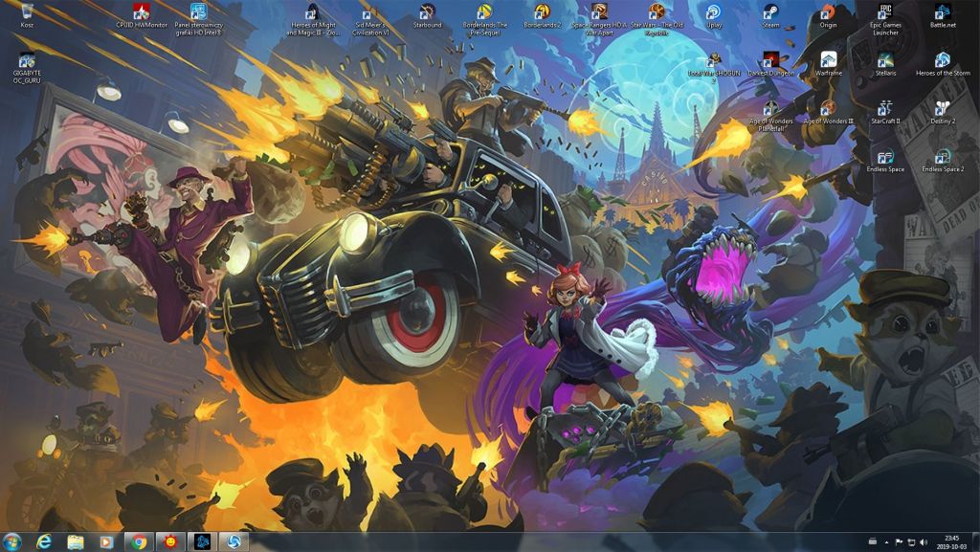Open the Action Center flag icon
This screenshot has height=552, width=980.
[899, 542]
